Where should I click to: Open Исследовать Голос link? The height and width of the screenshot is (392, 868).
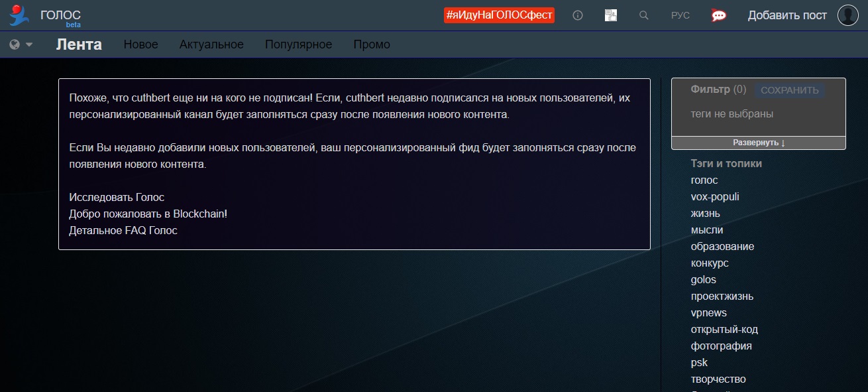(x=117, y=197)
